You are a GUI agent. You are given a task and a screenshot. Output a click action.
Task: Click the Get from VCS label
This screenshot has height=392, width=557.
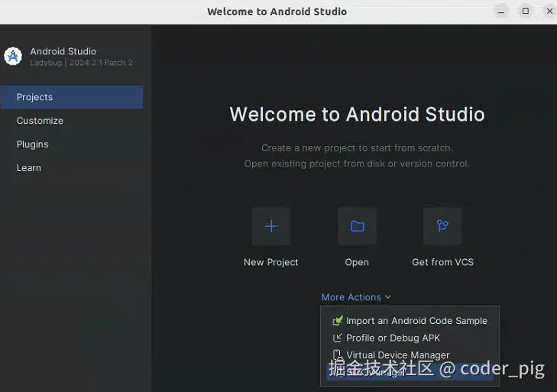coord(442,262)
